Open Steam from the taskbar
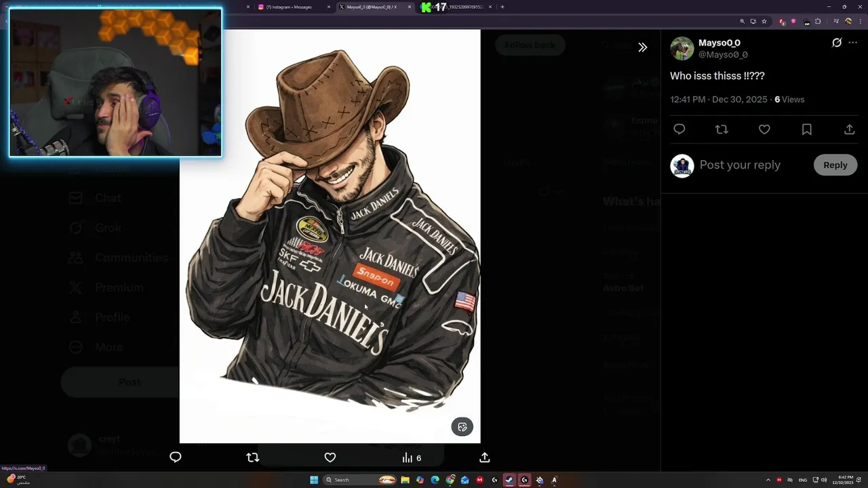The height and width of the screenshot is (488, 868). (509, 480)
